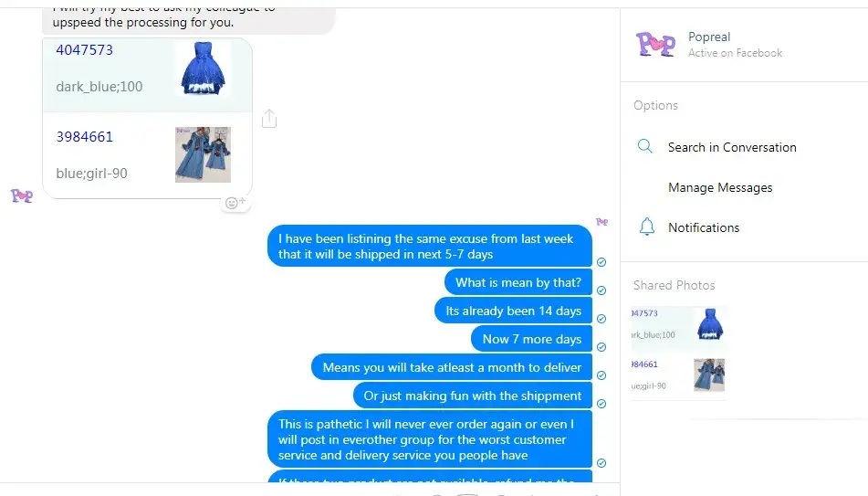The image size is (868, 496).
Task: Open the Popreal page name link
Action: coord(708,37)
